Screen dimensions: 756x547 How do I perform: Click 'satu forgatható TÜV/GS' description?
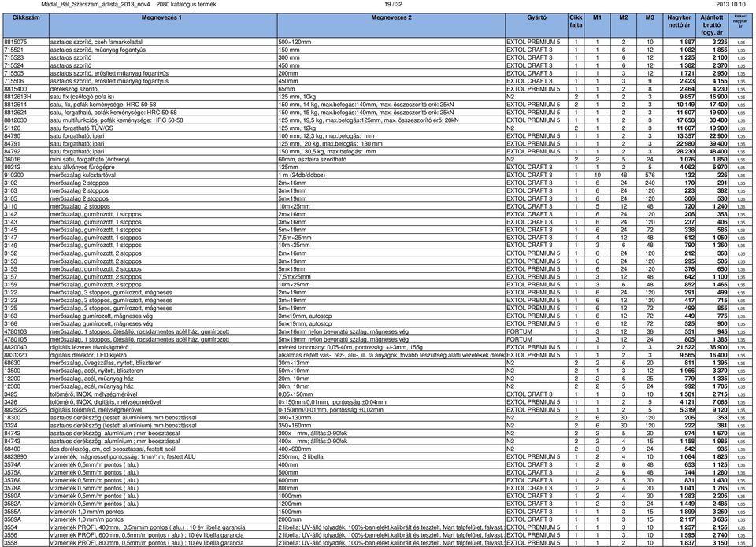point(81,128)
